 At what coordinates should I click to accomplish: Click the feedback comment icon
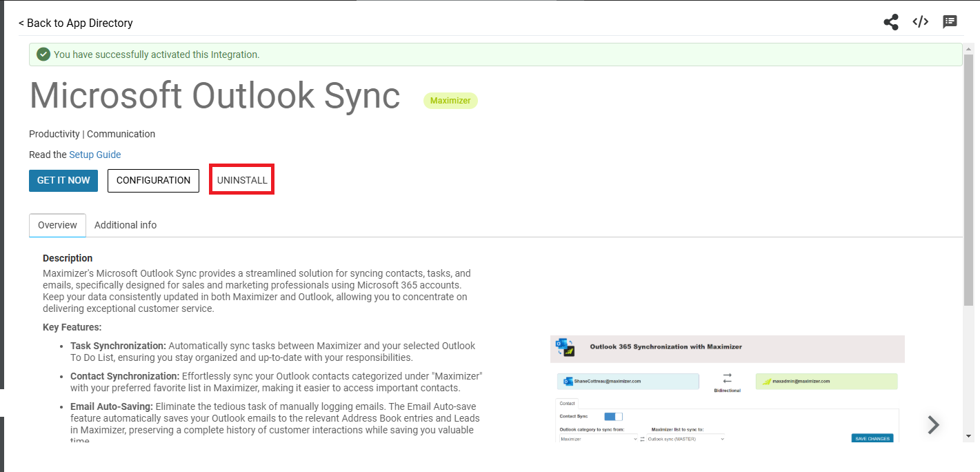point(950,21)
